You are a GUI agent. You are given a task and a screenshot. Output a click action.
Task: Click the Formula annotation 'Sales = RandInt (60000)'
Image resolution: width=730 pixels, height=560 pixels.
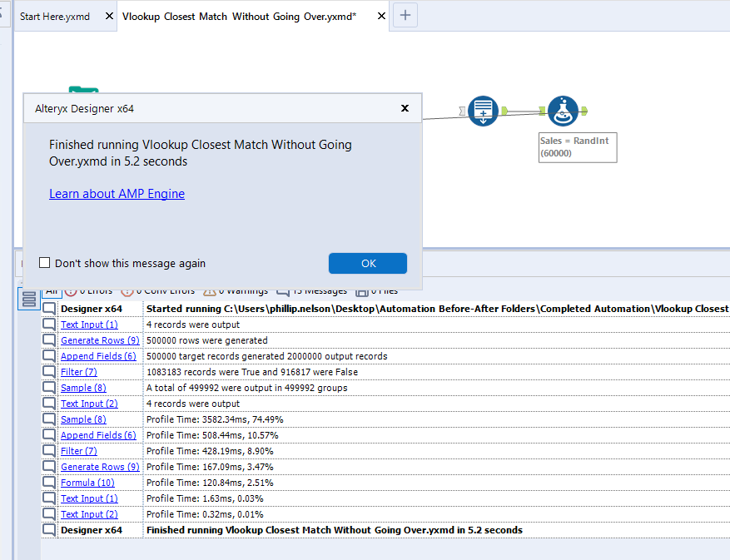576,147
